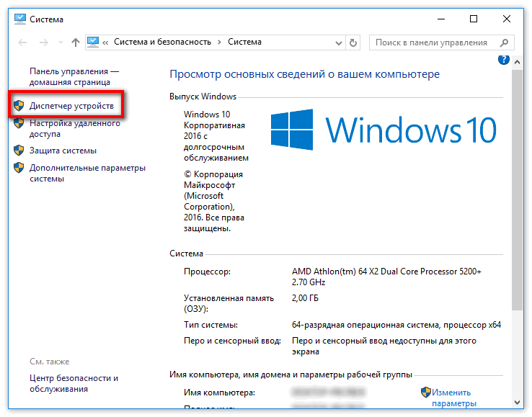Click shield icon beside Настройка удаленного доступа
This screenshot has width=532, height=417.
pos(19,123)
